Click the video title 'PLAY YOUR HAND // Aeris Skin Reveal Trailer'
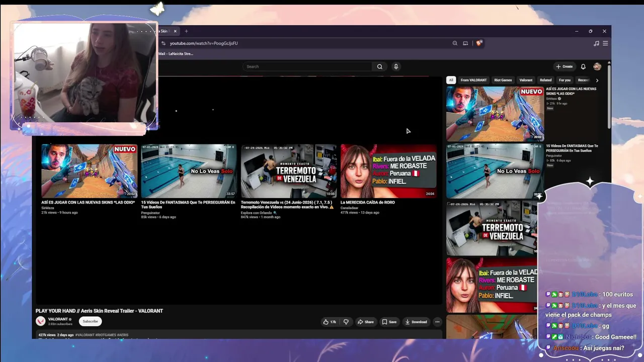The width and height of the screenshot is (644, 362). tap(99, 311)
